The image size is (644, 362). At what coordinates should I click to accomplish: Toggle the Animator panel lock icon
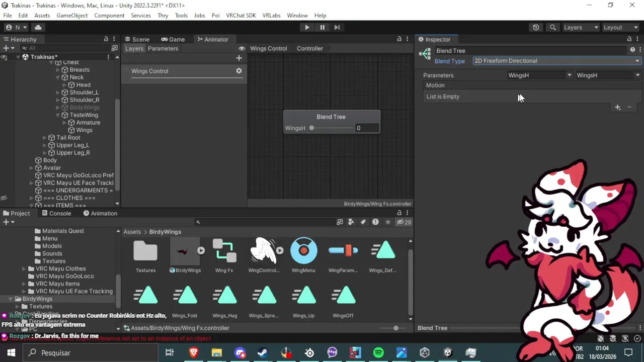(399, 39)
